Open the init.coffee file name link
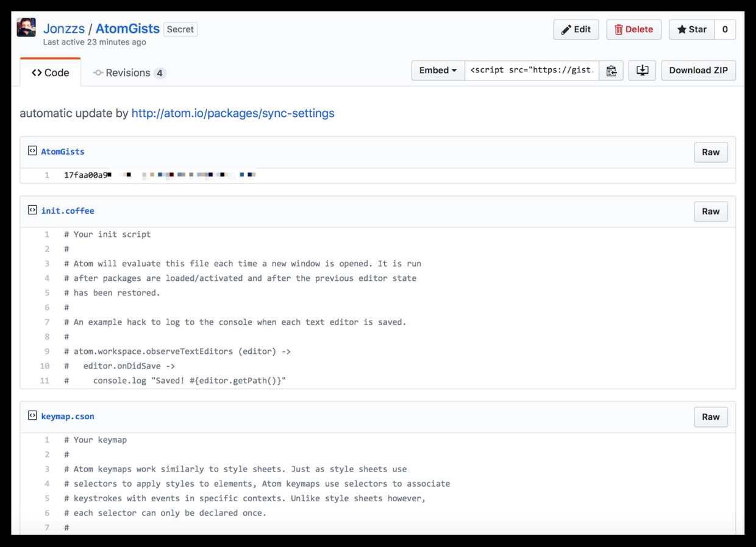Screen dimensions: 756x547 click(68, 211)
